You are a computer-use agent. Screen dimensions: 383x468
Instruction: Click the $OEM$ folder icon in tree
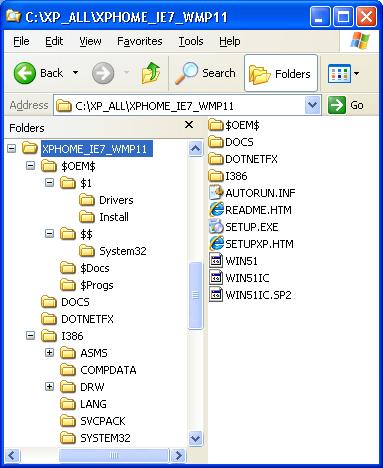tap(49, 166)
